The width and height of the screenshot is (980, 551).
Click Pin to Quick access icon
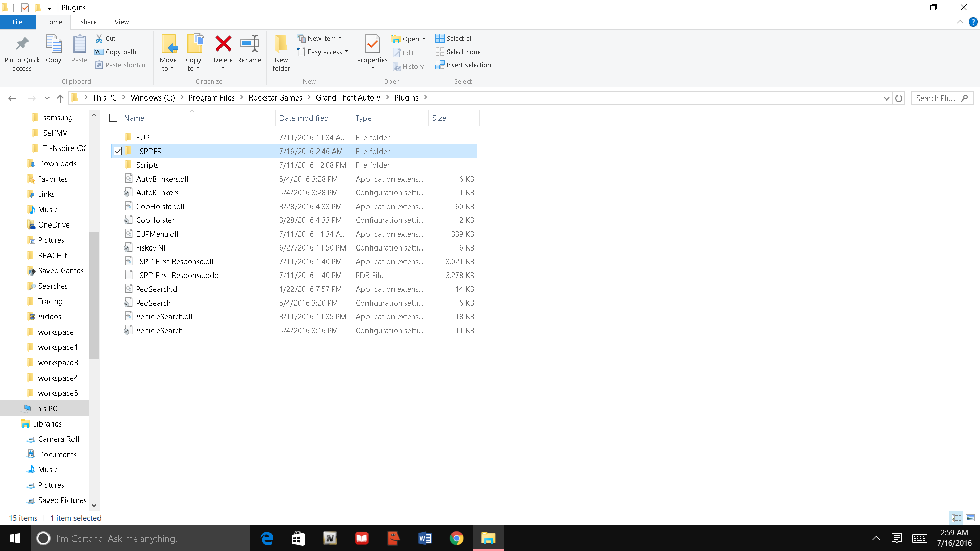point(22,44)
